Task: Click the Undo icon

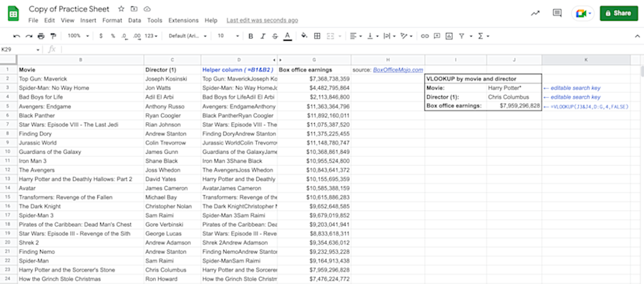Action: point(17,36)
